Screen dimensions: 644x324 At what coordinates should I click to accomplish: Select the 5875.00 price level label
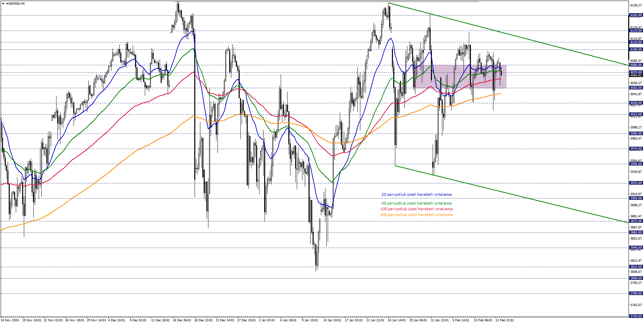point(636,221)
